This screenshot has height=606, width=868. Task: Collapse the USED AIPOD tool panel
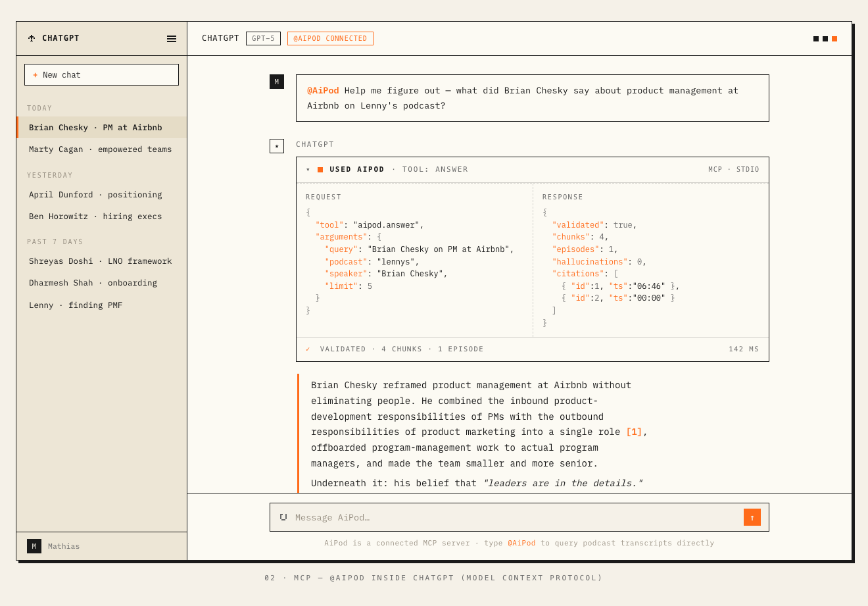308,170
